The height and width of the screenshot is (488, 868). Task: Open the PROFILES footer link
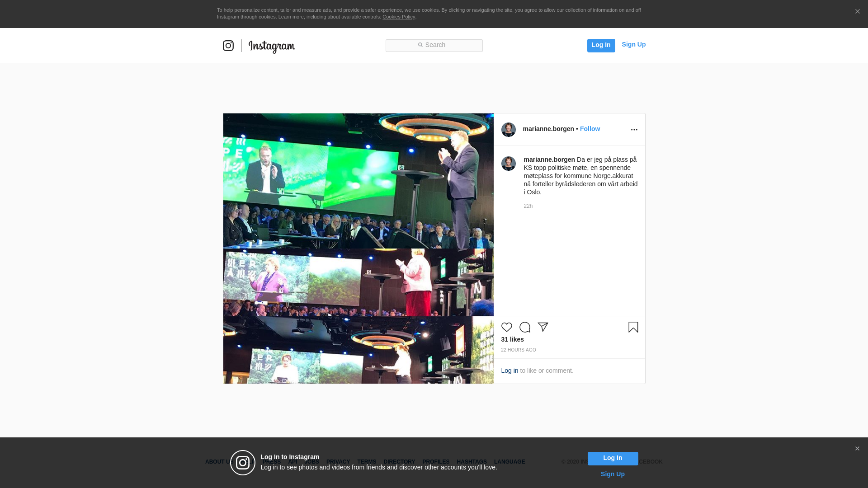coord(436,462)
